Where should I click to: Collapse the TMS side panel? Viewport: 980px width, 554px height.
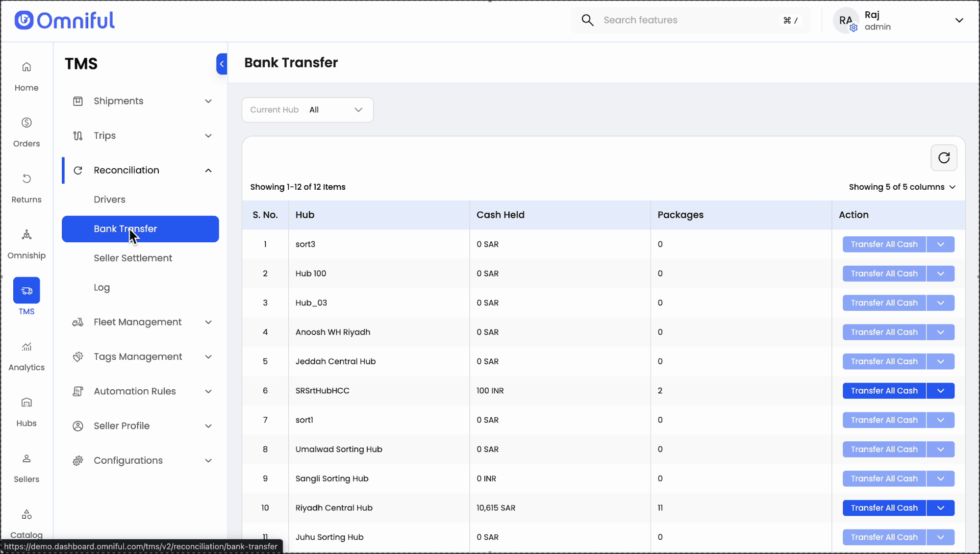(x=222, y=64)
